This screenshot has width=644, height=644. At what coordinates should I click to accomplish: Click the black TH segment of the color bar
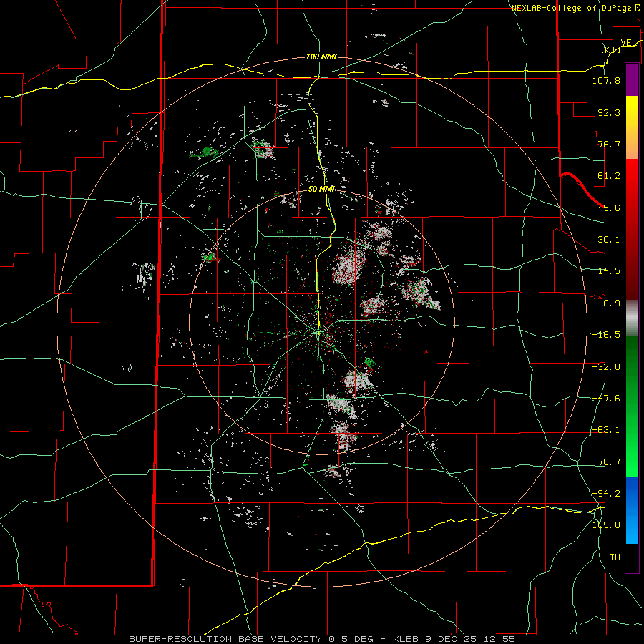(632, 557)
